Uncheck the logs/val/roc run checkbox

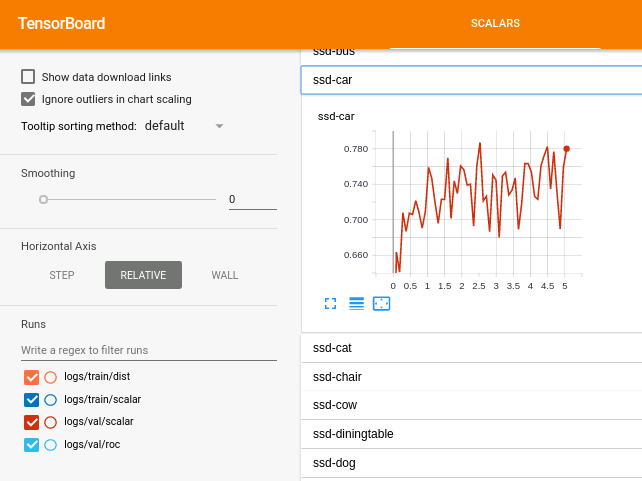(x=31, y=445)
